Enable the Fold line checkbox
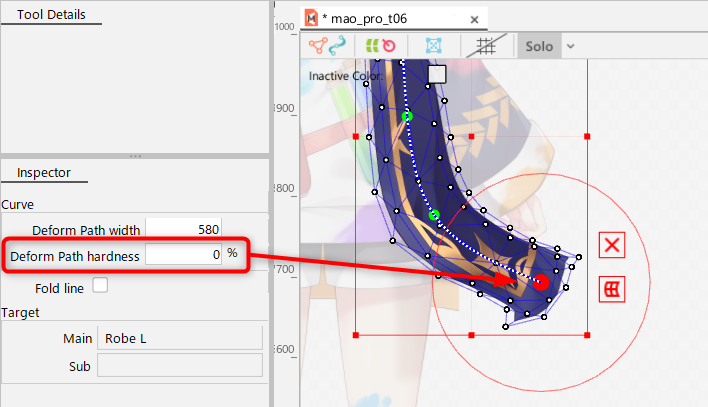 (100, 286)
